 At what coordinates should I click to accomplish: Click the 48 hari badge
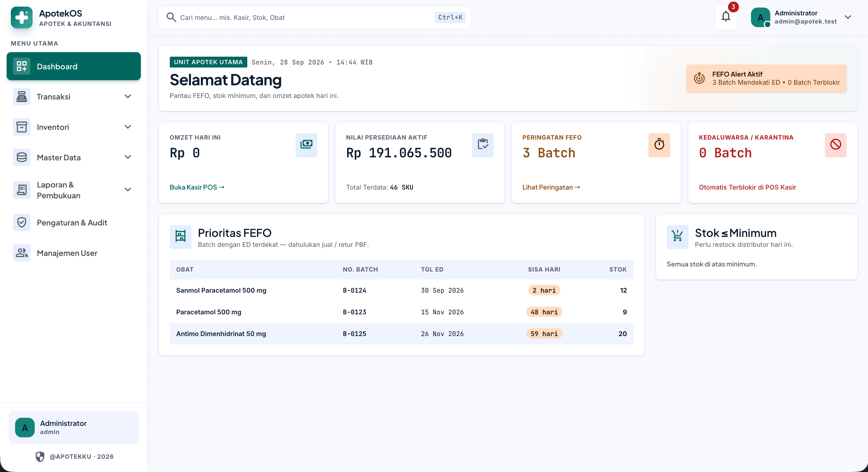(544, 312)
